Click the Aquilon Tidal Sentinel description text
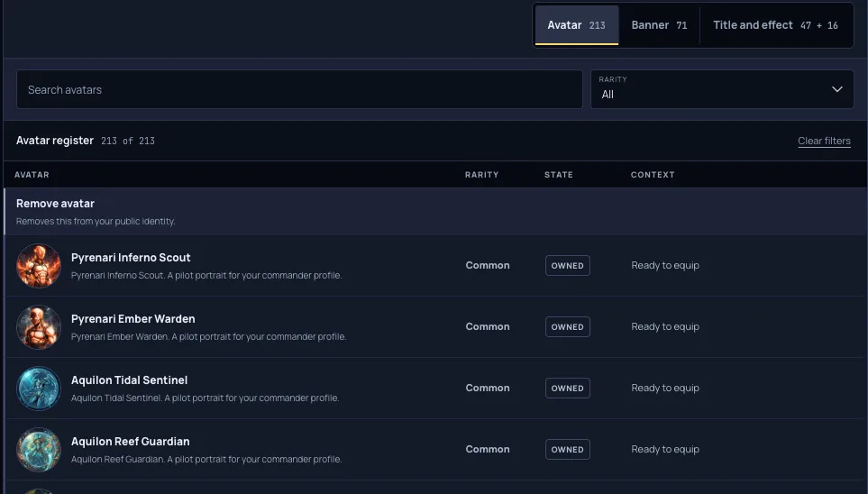 [205, 398]
